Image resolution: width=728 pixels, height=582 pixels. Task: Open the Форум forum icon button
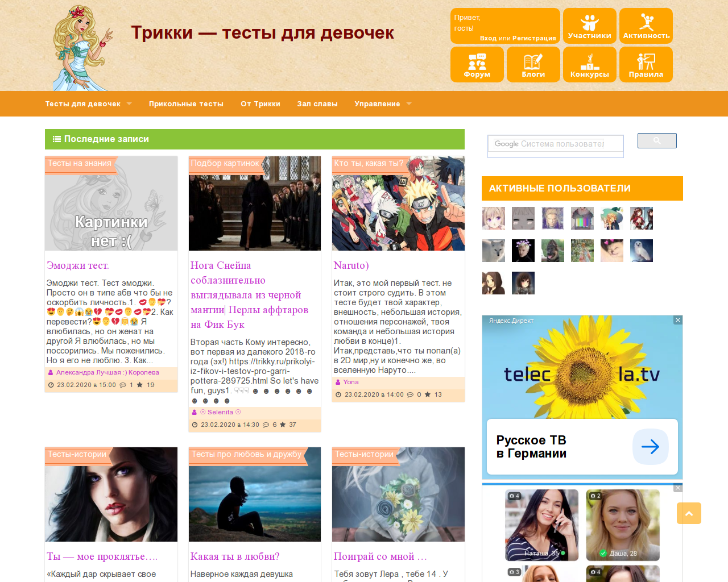(477, 65)
